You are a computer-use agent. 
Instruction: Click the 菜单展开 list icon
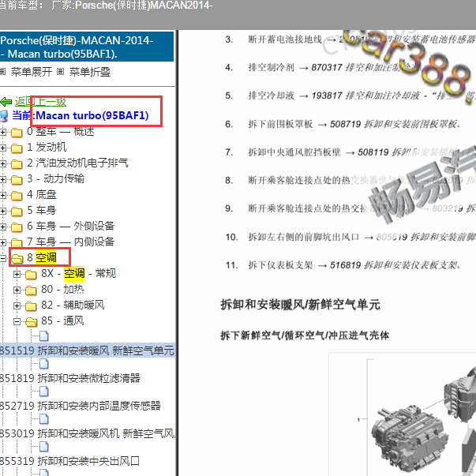coord(2,72)
